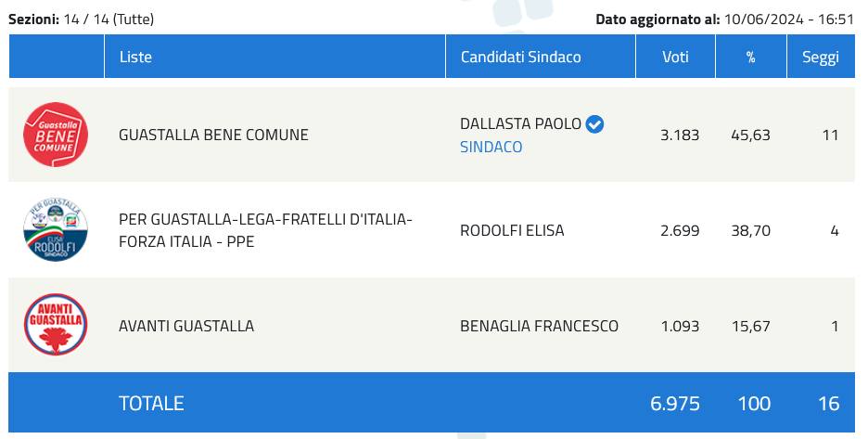Click the percentage column header

pos(750,57)
